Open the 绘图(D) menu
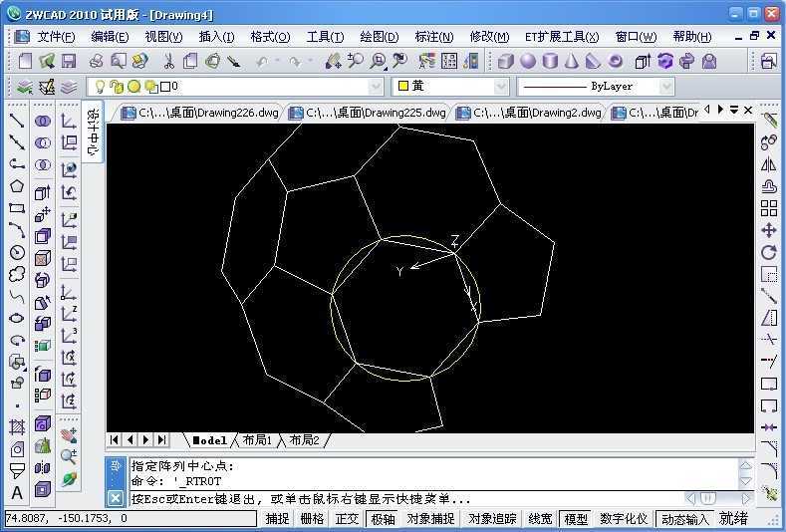 pyautogui.click(x=380, y=37)
